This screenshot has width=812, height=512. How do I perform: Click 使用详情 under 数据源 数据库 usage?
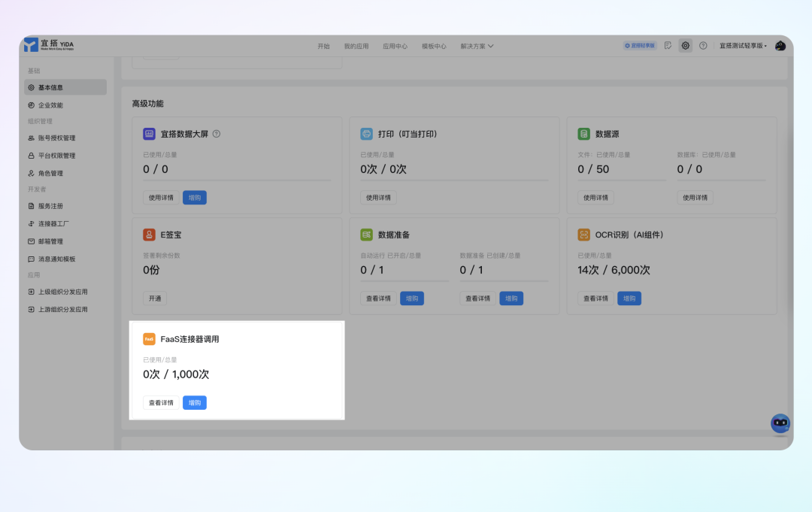click(695, 198)
